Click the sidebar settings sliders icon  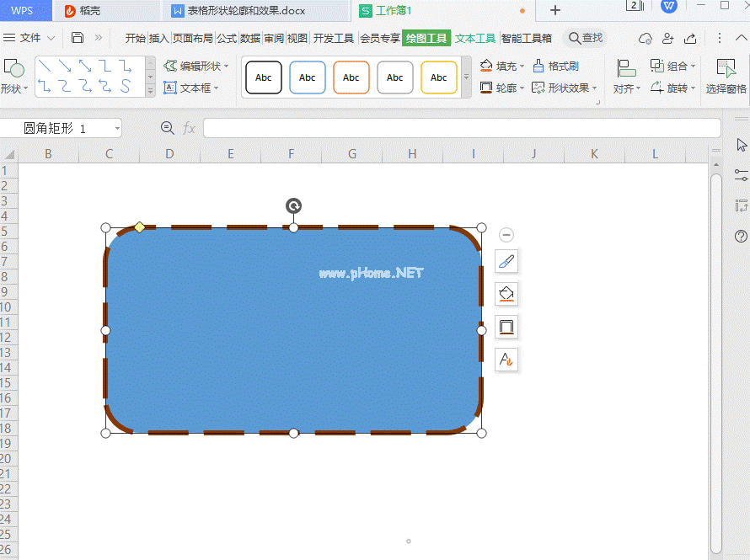[742, 175]
